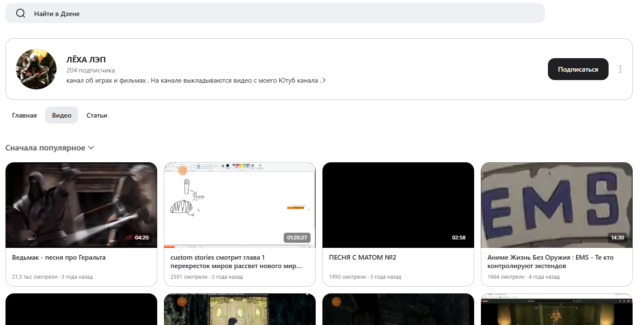Screen dimensions: 644x325
Task: Click the search magnifier icon
Action: [21, 13]
